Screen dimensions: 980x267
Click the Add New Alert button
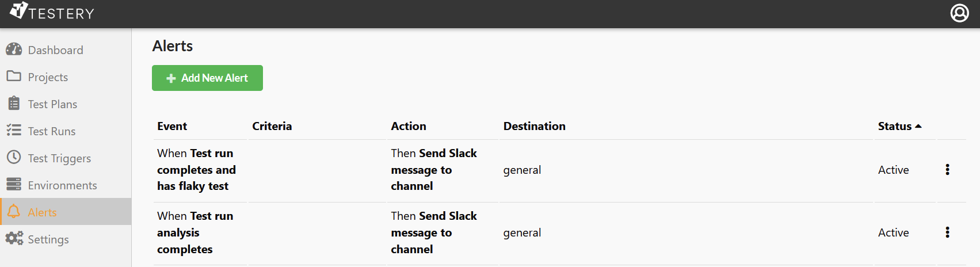click(207, 78)
